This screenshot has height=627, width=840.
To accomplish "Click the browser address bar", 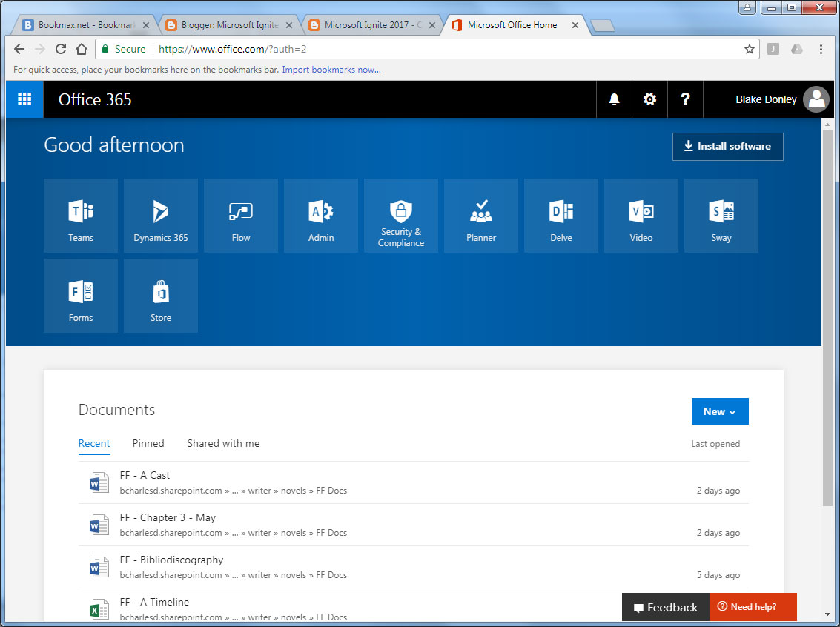I will tap(445, 49).
